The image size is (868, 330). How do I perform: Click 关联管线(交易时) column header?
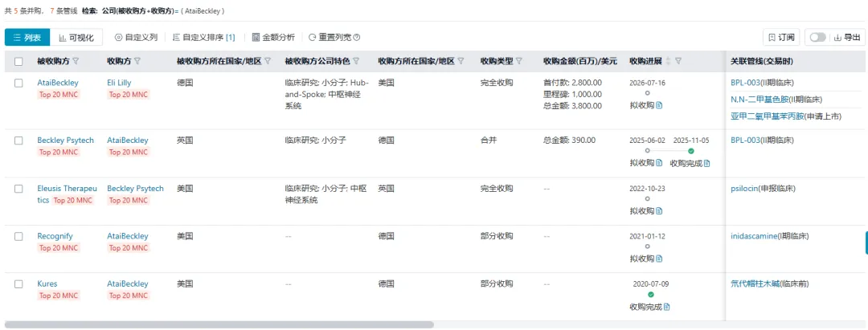[x=762, y=61]
